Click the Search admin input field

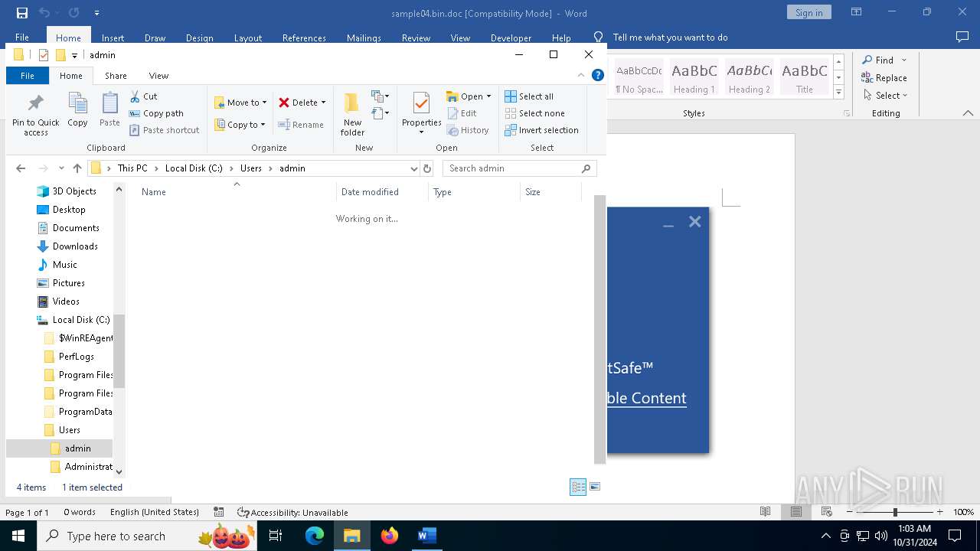click(x=513, y=168)
